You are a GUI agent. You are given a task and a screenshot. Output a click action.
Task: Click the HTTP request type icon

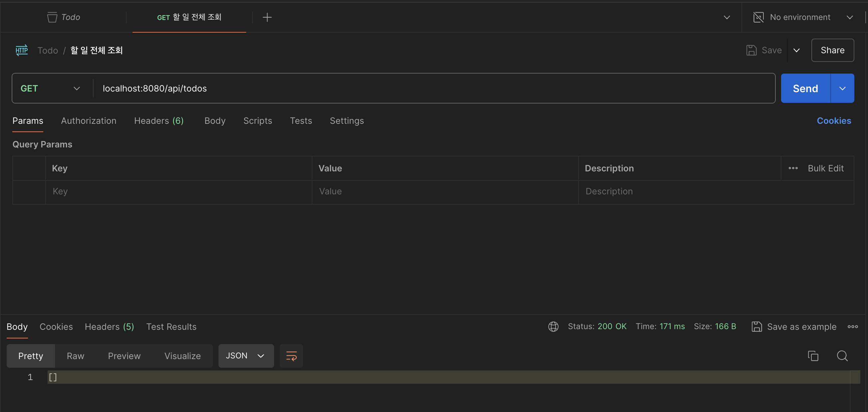click(x=22, y=51)
